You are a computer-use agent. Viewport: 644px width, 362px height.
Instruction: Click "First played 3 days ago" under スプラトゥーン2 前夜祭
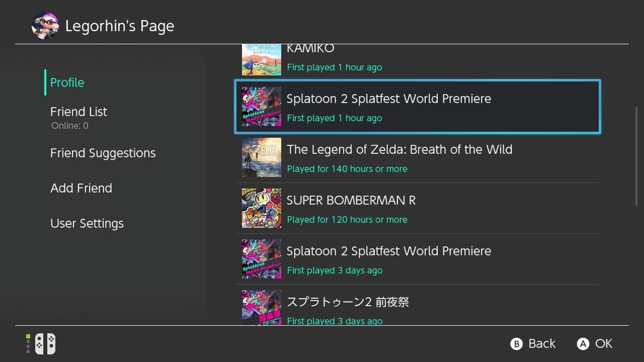pyautogui.click(x=335, y=321)
